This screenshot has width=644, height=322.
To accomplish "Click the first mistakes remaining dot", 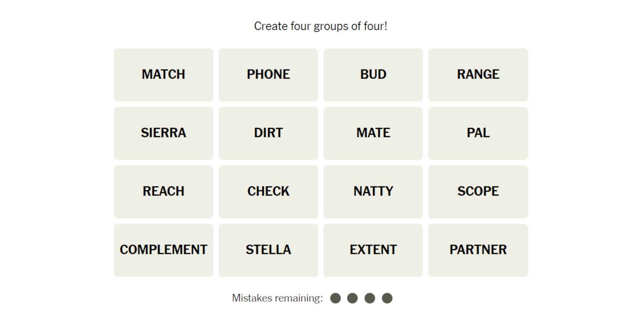I will point(335,298).
